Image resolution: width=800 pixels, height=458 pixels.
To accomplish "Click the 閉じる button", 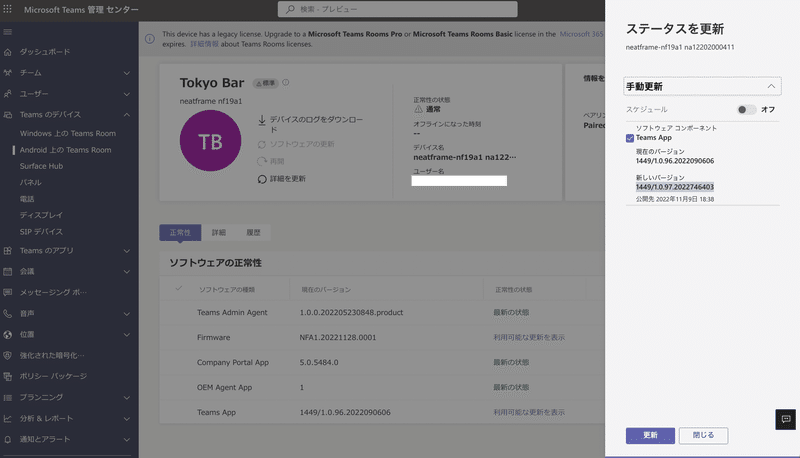I will point(703,436).
